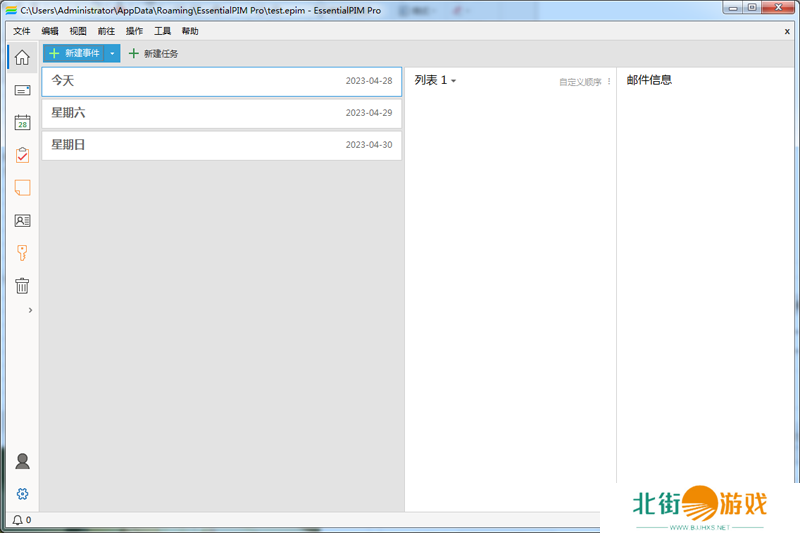Open the Tasks module icon
Viewport: 800px width, 533px height.
pyautogui.click(x=22, y=155)
